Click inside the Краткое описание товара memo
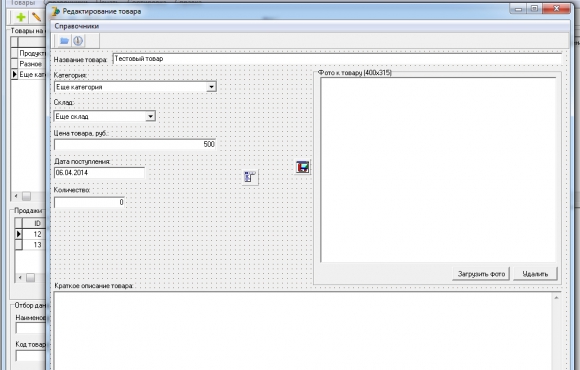 303,330
